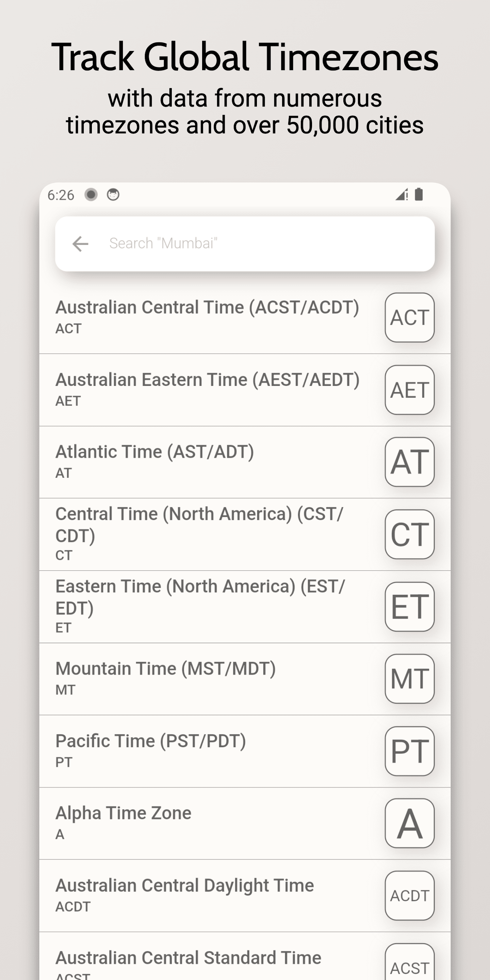Open Alpha Time Zone entry
490x980 pixels.
124,822
